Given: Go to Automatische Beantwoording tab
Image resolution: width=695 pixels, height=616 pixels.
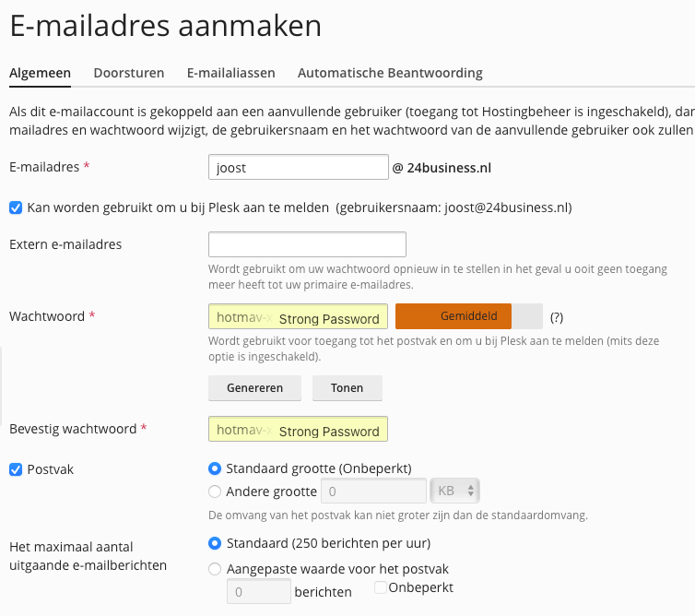Looking at the screenshot, I should tap(390, 73).
